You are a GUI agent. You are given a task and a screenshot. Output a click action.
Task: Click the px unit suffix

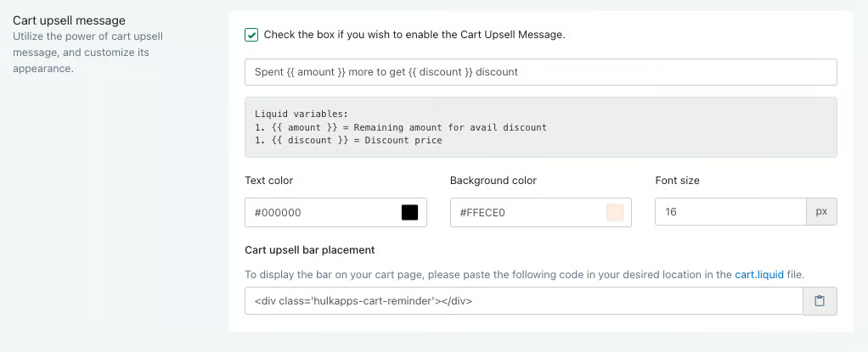click(x=821, y=212)
